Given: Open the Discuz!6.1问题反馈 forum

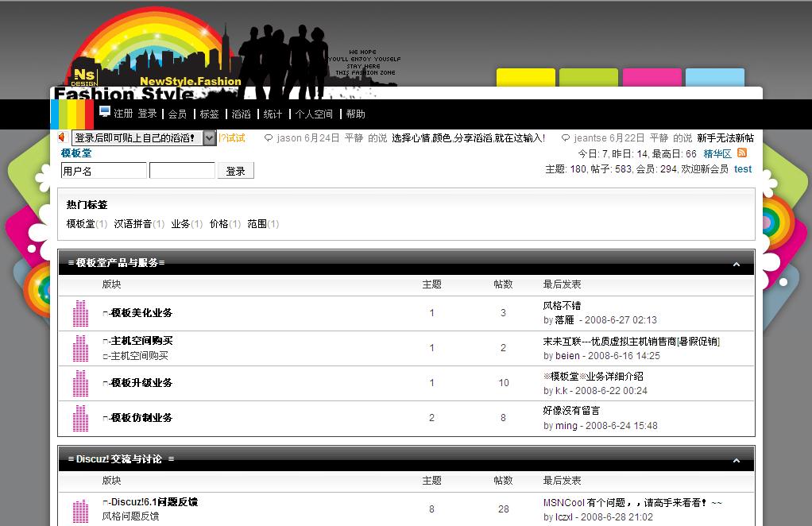Looking at the screenshot, I should tap(154, 501).
